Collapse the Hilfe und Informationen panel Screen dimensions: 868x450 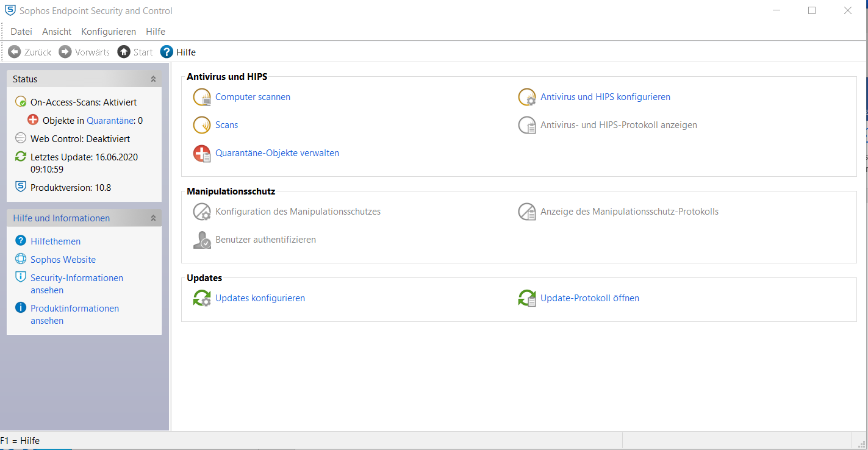point(153,218)
